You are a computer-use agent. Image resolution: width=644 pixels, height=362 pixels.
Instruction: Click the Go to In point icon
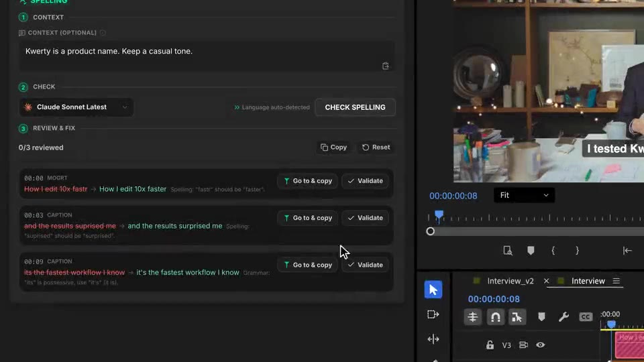pyautogui.click(x=627, y=250)
